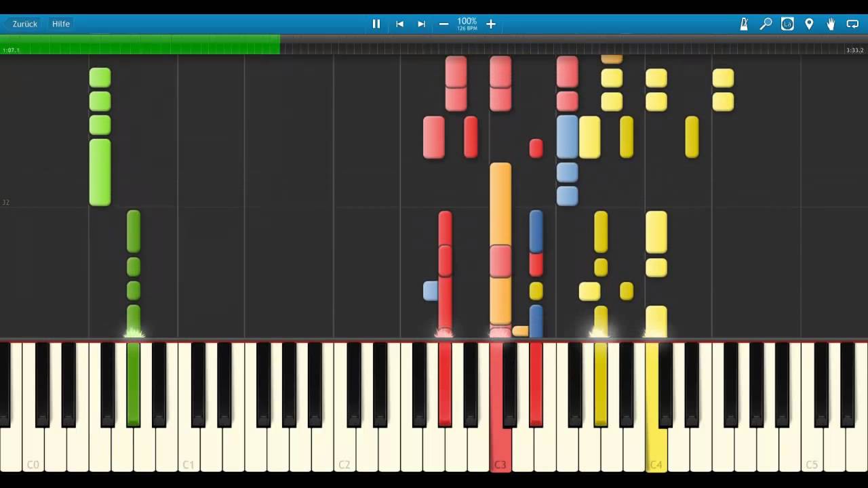
Task: Skip back with the previous-section button
Action: tap(400, 24)
